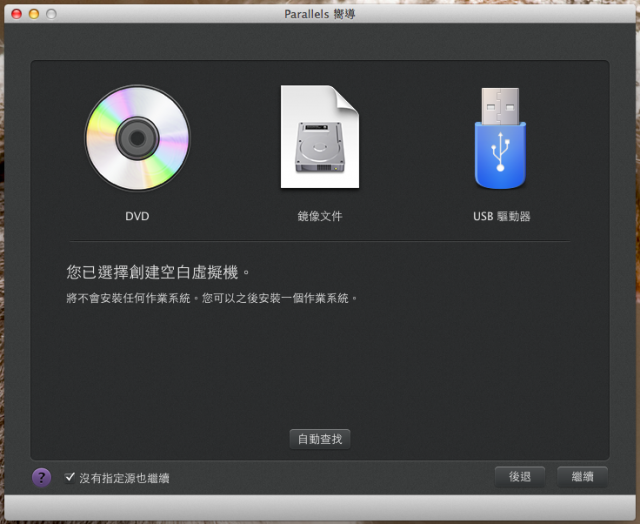Proceed with the 繼續 button
This screenshot has height=524, width=640.
pyautogui.click(x=582, y=477)
